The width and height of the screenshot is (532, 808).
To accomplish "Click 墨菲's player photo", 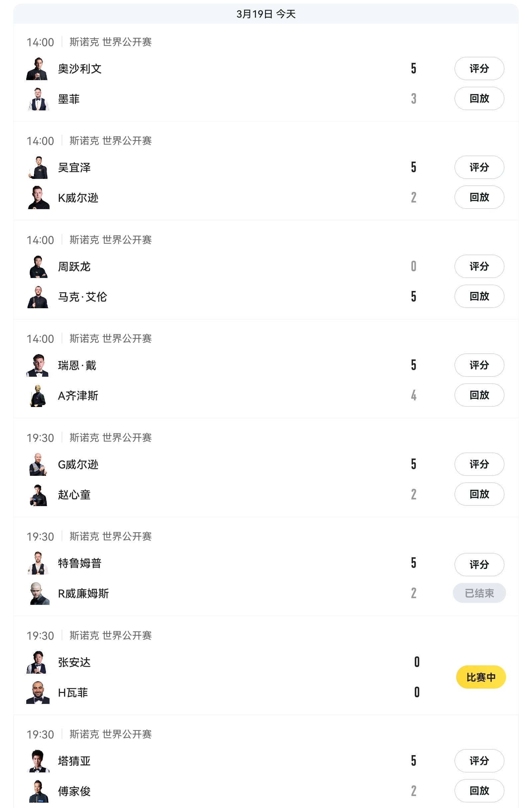I will 38,99.
